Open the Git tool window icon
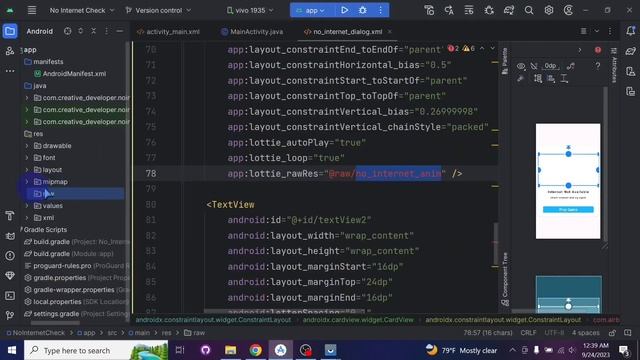Viewport: 640px width, 360px height. [10, 315]
